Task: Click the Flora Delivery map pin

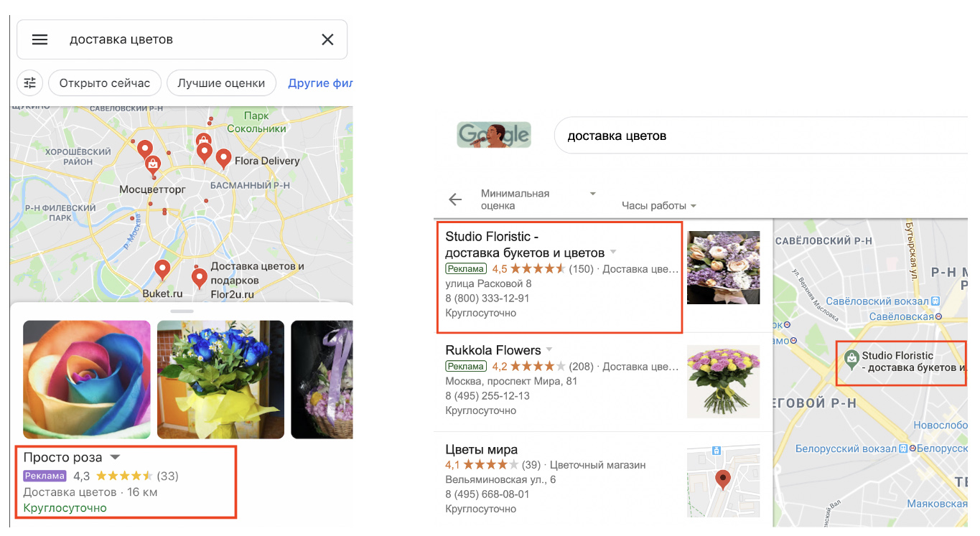Action: click(x=223, y=159)
